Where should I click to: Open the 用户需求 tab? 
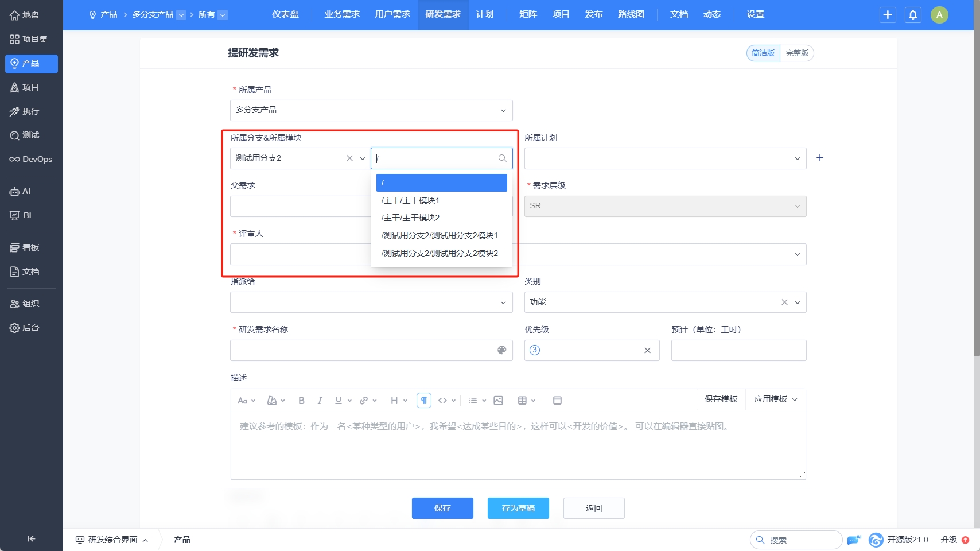click(x=392, y=14)
